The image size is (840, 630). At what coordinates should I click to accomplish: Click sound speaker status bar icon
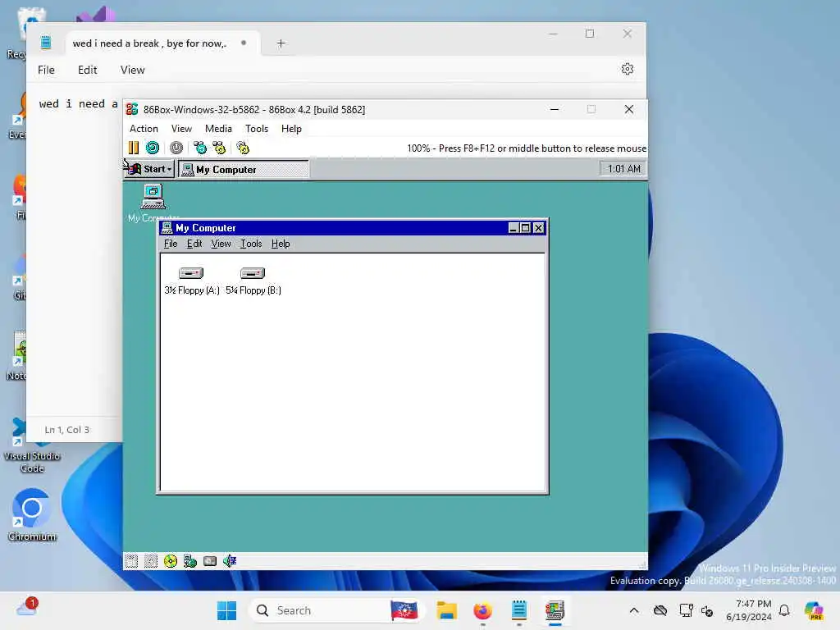pos(230,561)
